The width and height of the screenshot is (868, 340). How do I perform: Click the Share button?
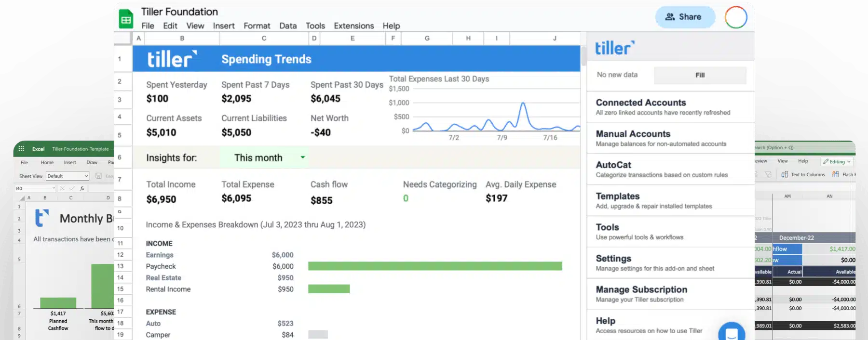point(685,17)
